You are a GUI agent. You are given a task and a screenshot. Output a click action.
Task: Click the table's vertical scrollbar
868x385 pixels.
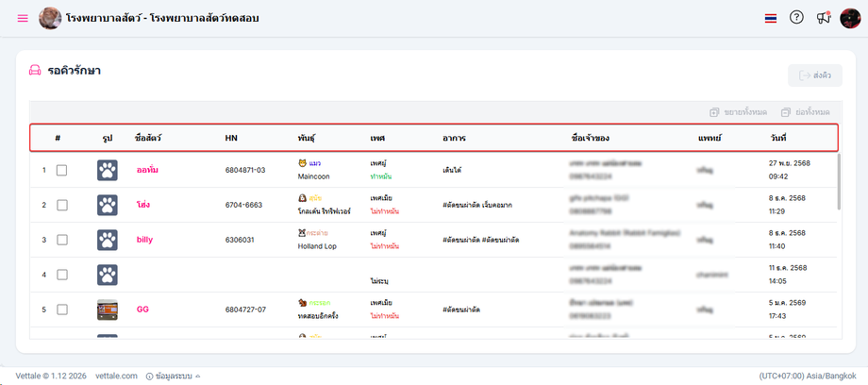pyautogui.click(x=839, y=182)
